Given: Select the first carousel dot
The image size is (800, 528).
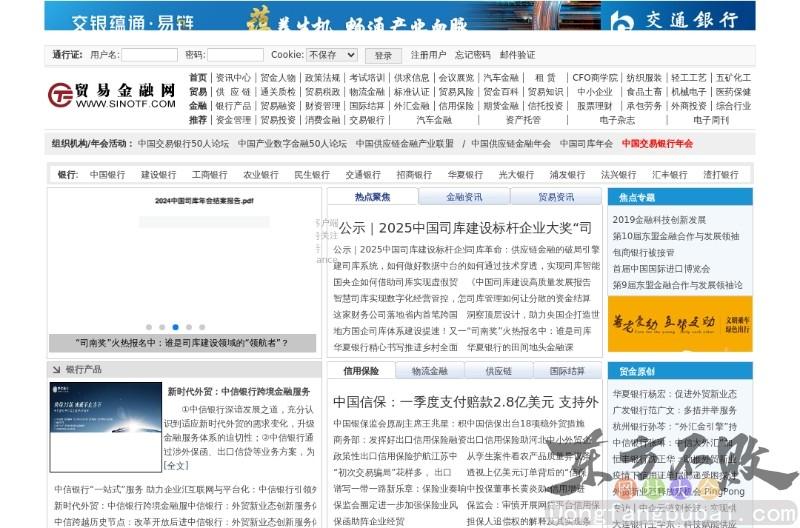Looking at the screenshot, I should pos(149,327).
